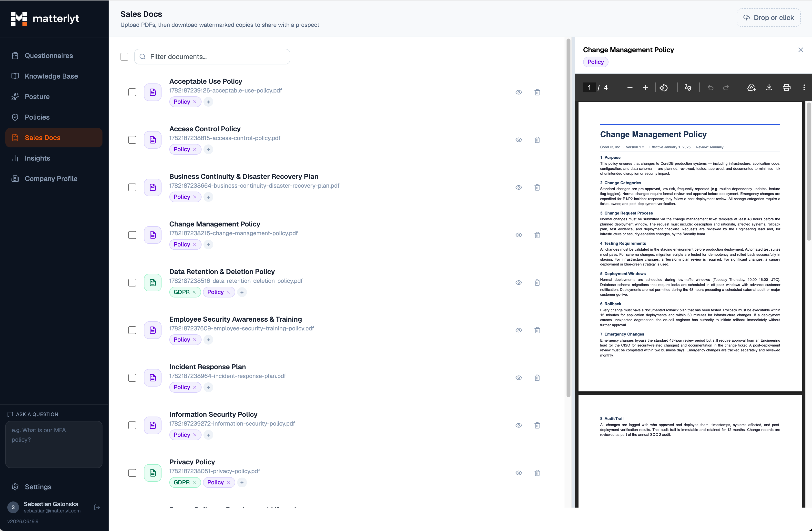Viewport: 812px width, 531px height.
Task: Activate the PDF draw tool
Action: click(x=688, y=88)
